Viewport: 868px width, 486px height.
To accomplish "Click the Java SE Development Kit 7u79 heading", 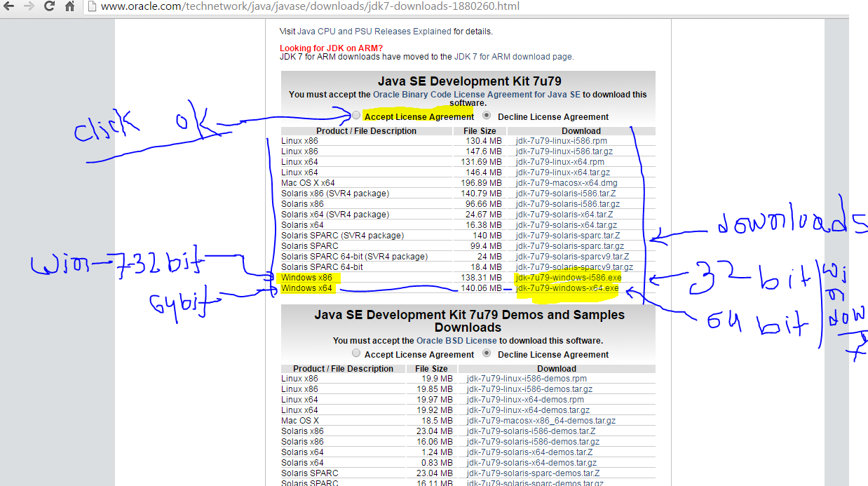I will click(x=469, y=81).
